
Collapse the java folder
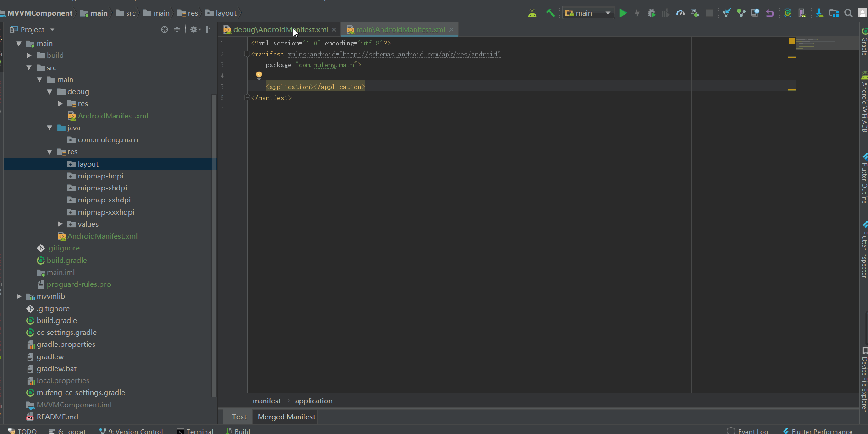(x=50, y=128)
